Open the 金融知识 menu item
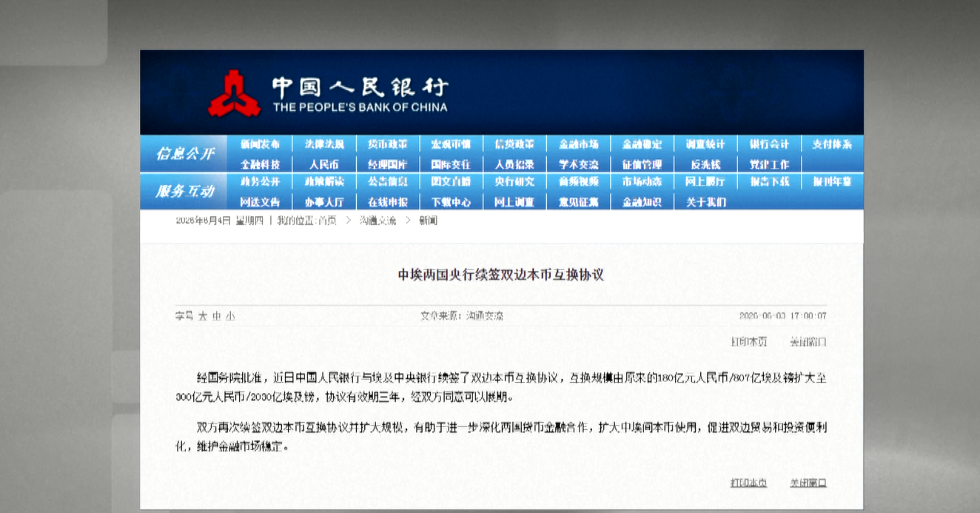Image resolution: width=980 pixels, height=513 pixels. [642, 201]
